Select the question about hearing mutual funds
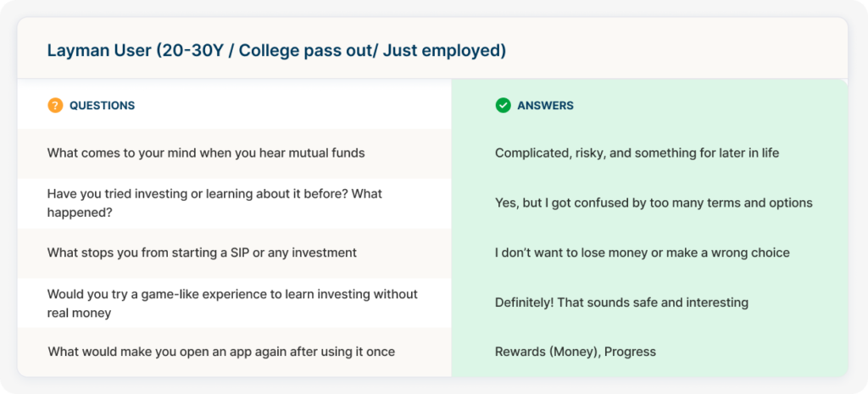 click(x=206, y=153)
